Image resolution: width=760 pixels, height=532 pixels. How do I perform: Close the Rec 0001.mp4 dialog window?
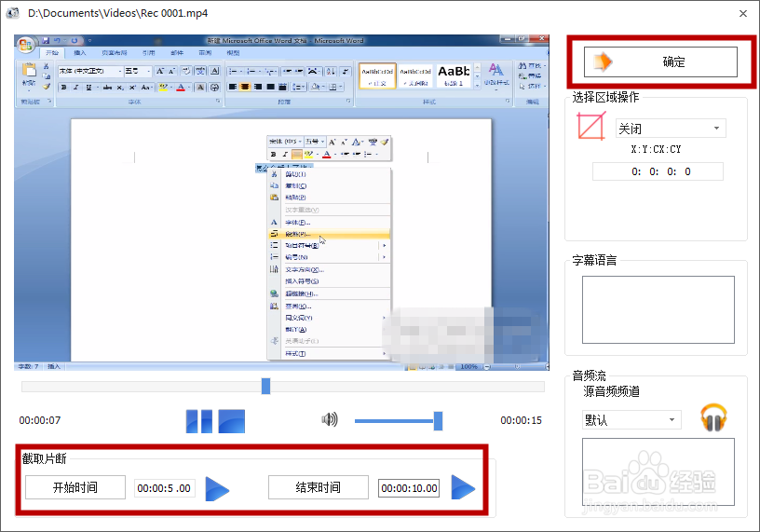pos(743,14)
